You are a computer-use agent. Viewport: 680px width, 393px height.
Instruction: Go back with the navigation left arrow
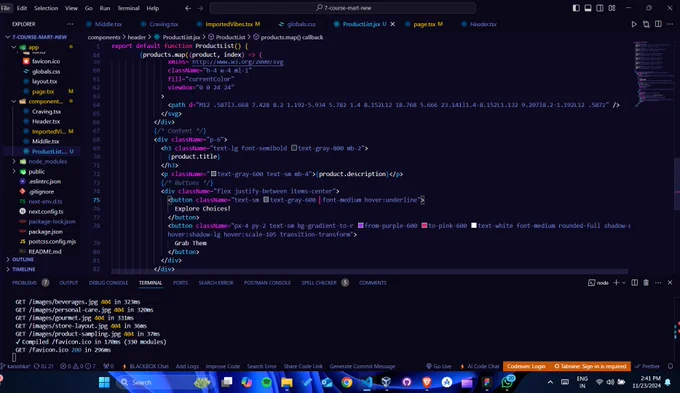coord(188,8)
